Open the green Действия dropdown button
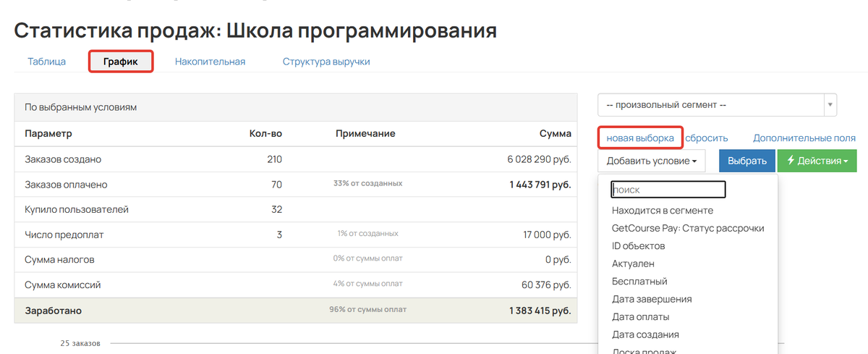This screenshot has height=354, width=868. (x=817, y=161)
